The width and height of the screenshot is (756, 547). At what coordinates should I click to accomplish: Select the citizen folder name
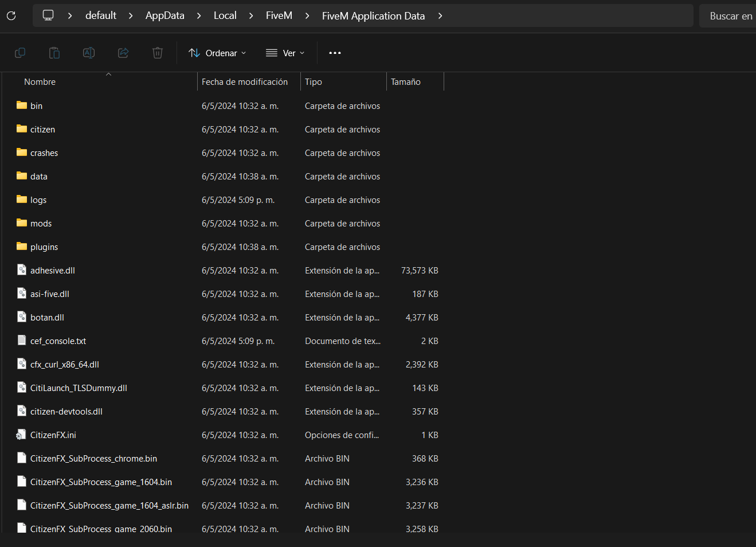pos(43,130)
